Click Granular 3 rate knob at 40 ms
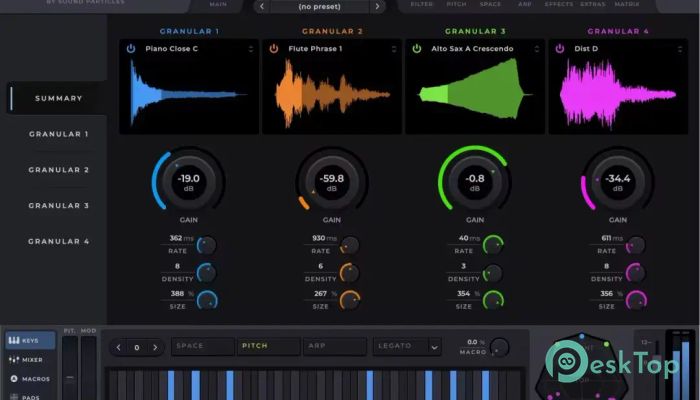The height and width of the screenshot is (400, 700). pos(493,245)
